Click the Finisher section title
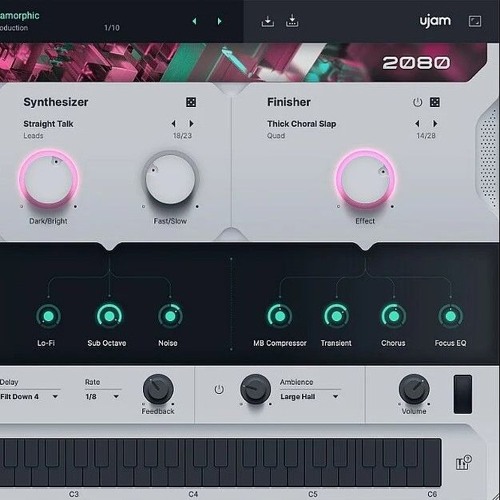This screenshot has height=500, width=500. coord(289,102)
